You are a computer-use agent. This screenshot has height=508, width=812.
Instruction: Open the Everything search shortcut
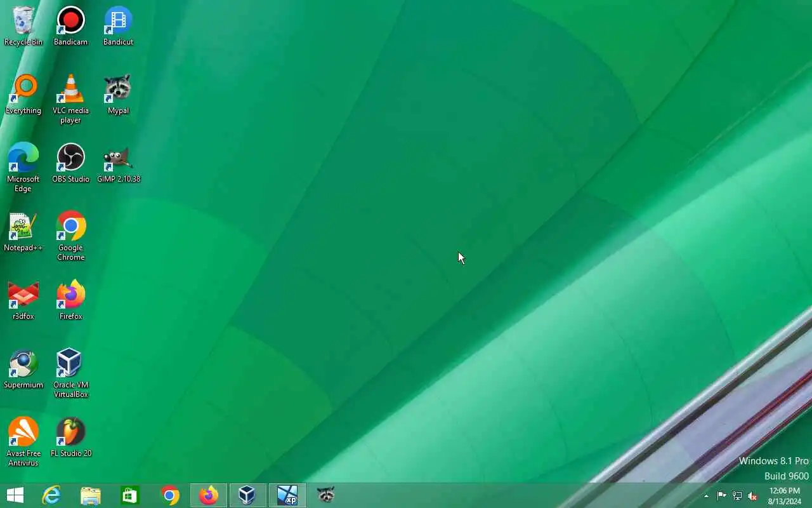coord(23,95)
